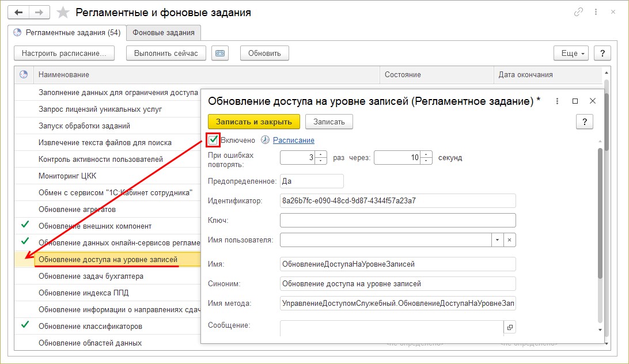The width and height of the screenshot is (629, 364).
Task: Click the Идентификатор field
Action: (397, 200)
